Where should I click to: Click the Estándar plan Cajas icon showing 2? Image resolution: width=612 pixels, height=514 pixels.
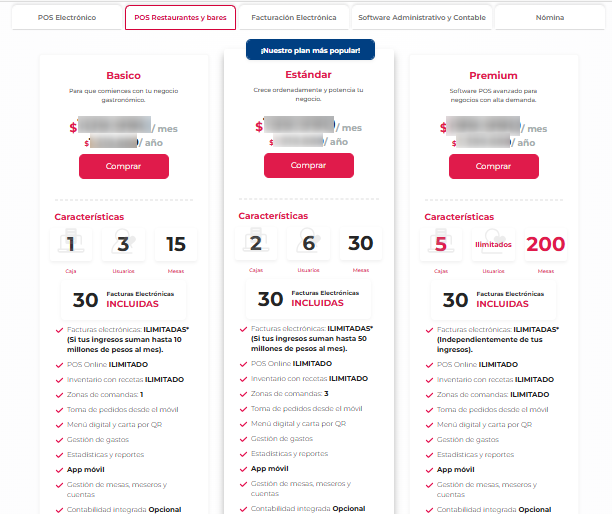tap(256, 243)
